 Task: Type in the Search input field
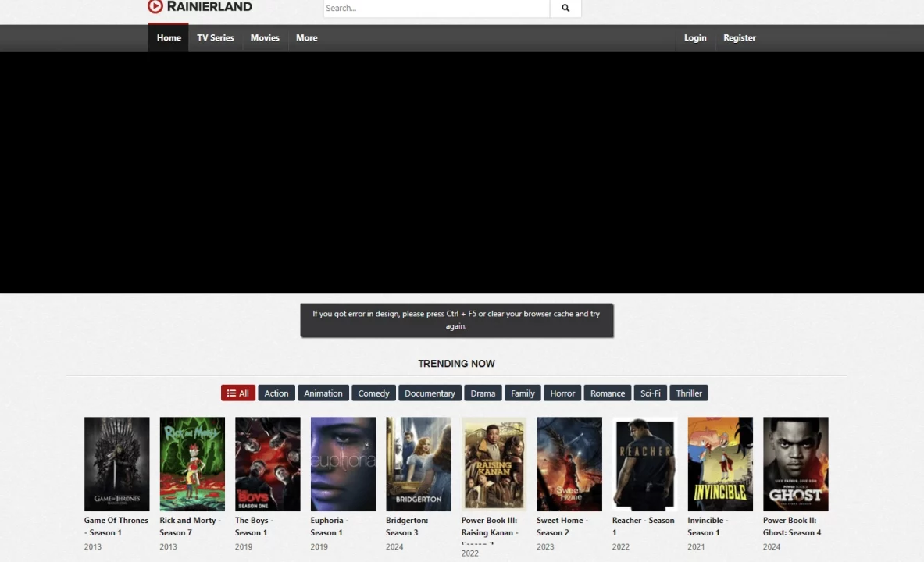(436, 9)
